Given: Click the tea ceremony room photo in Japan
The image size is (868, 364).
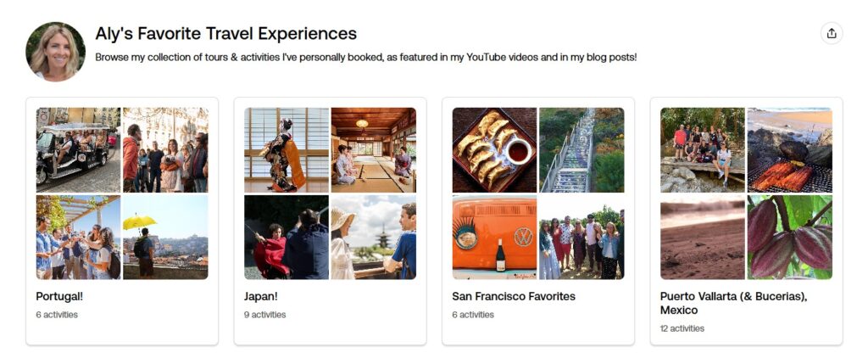Looking at the screenshot, I should coord(374,149).
